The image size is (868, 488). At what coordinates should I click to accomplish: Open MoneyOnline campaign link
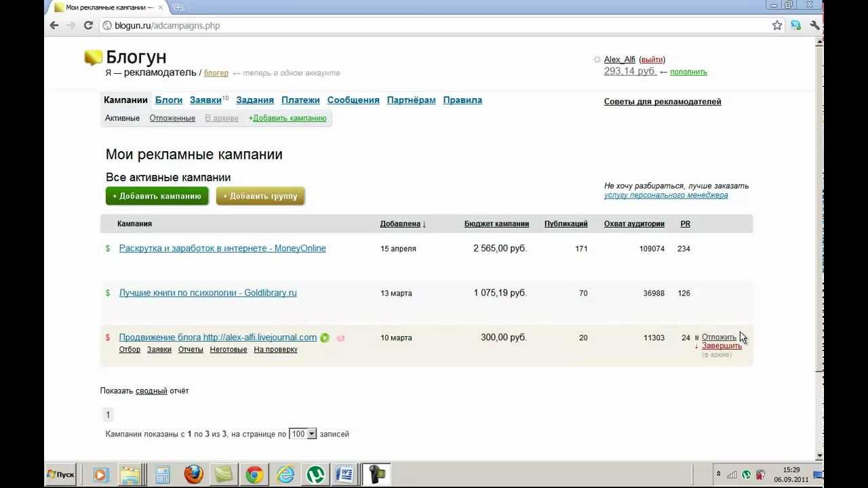coord(222,248)
